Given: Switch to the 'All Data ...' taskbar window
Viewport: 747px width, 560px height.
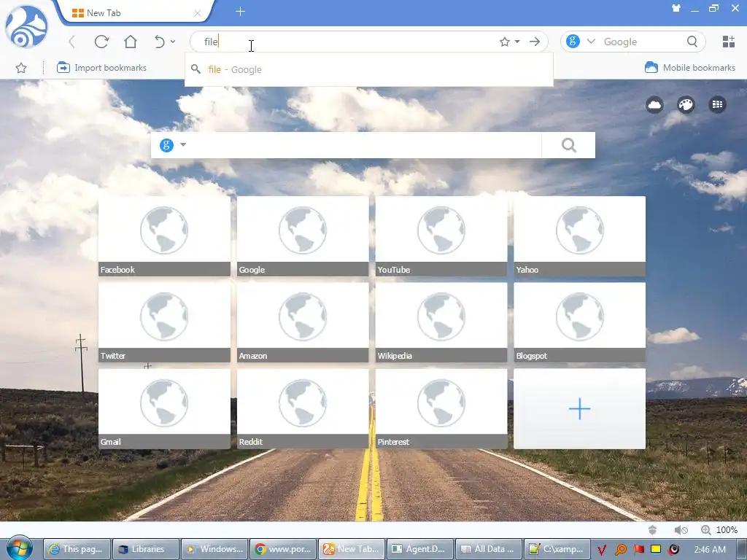Looking at the screenshot, I should coord(488,549).
